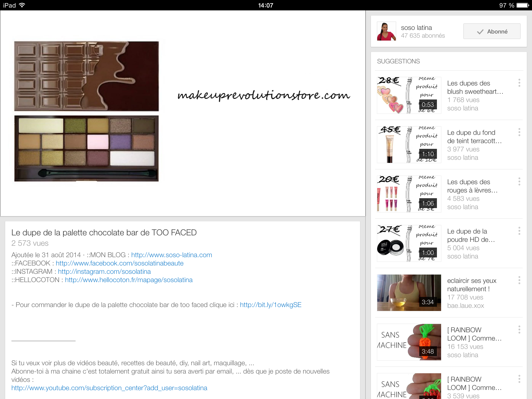The width and height of the screenshot is (532, 399).
Task: Open the 3:48 Rainbow Loom carrot thumbnail
Action: click(x=409, y=342)
